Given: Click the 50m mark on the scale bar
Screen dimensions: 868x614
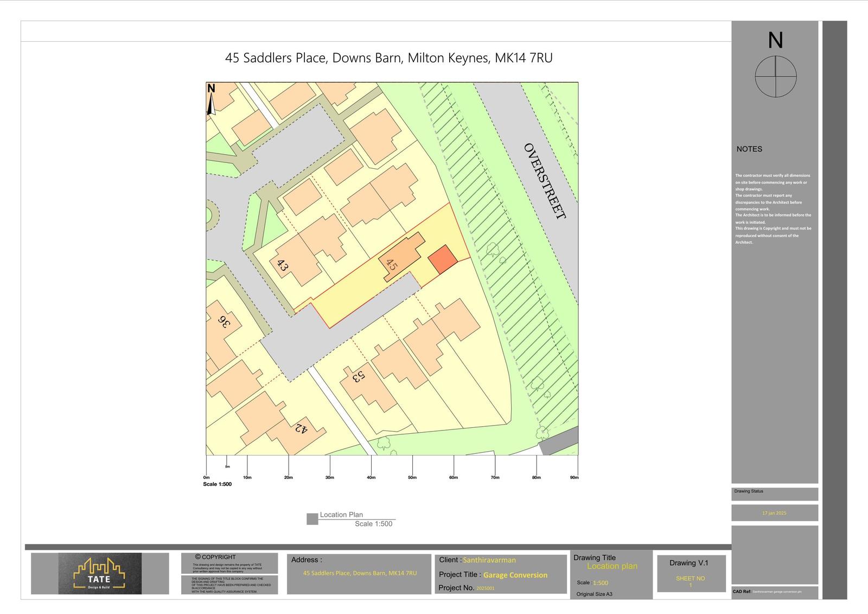Looking at the screenshot, I should [x=412, y=477].
